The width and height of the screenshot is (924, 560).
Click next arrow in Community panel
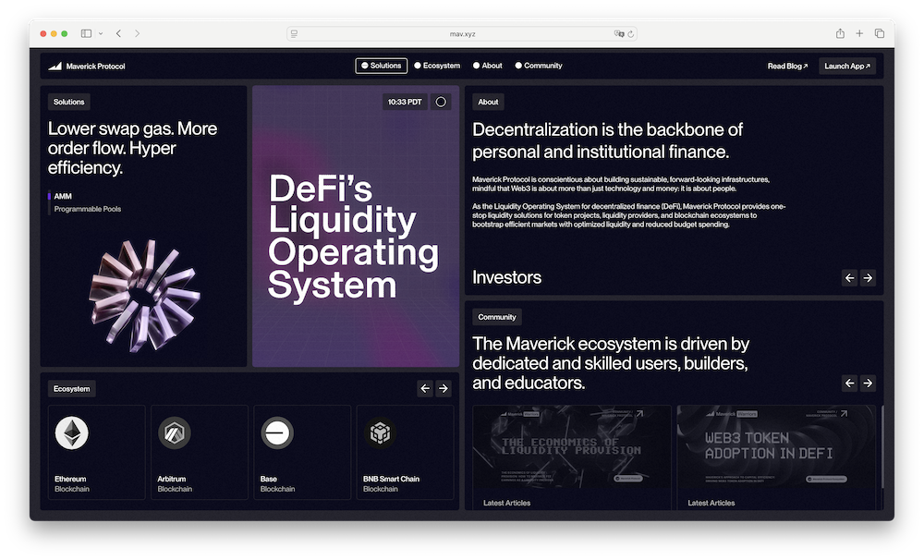point(868,383)
